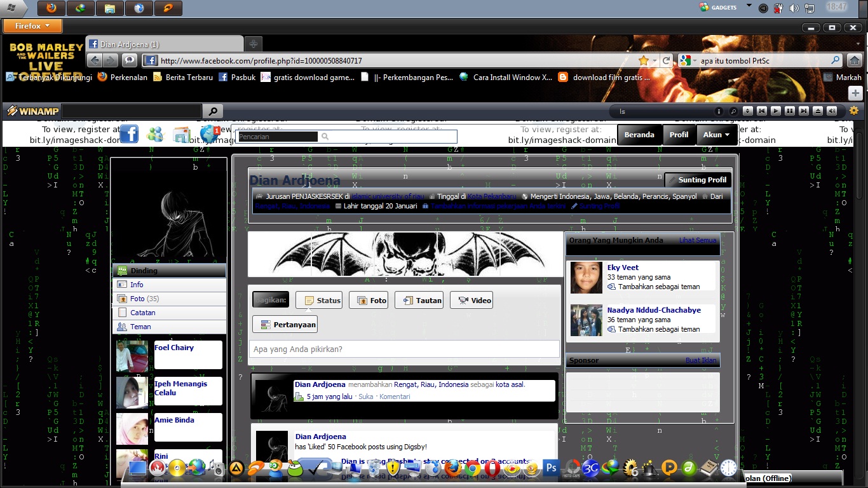The image size is (868, 488).
Task: Click the Facebook logo icon
Action: [129, 134]
